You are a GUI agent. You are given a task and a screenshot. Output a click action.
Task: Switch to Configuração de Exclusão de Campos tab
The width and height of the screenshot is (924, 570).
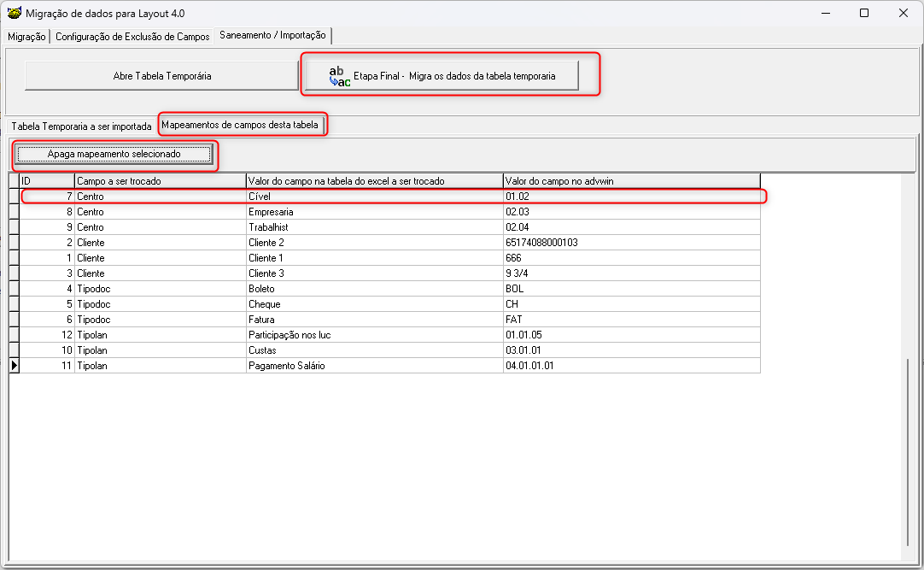(x=132, y=37)
